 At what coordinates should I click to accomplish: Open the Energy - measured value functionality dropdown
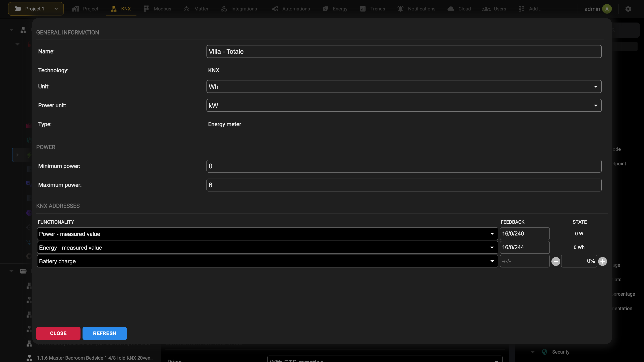pos(267,247)
